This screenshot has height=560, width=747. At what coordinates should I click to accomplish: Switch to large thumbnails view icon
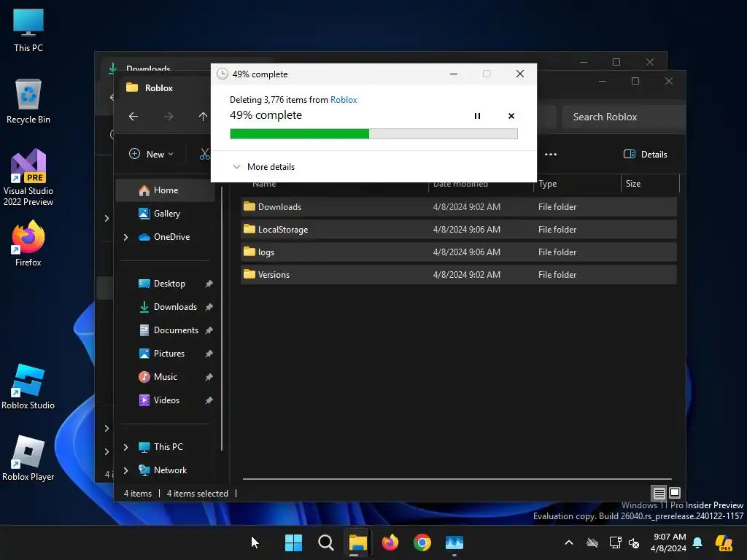click(x=675, y=493)
